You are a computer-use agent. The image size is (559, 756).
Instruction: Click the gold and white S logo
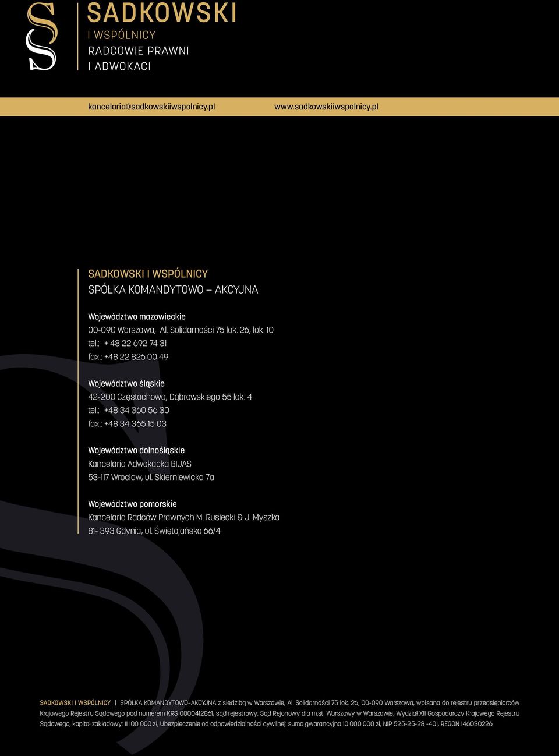point(42,36)
